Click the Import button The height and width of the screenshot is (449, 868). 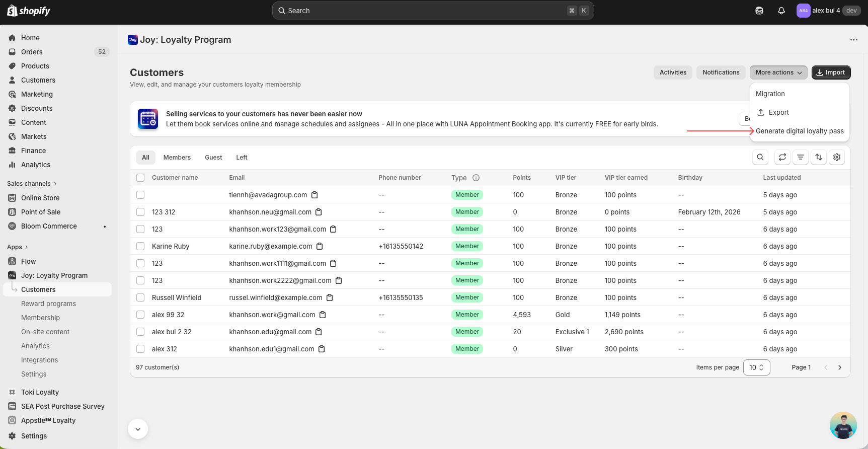(831, 72)
